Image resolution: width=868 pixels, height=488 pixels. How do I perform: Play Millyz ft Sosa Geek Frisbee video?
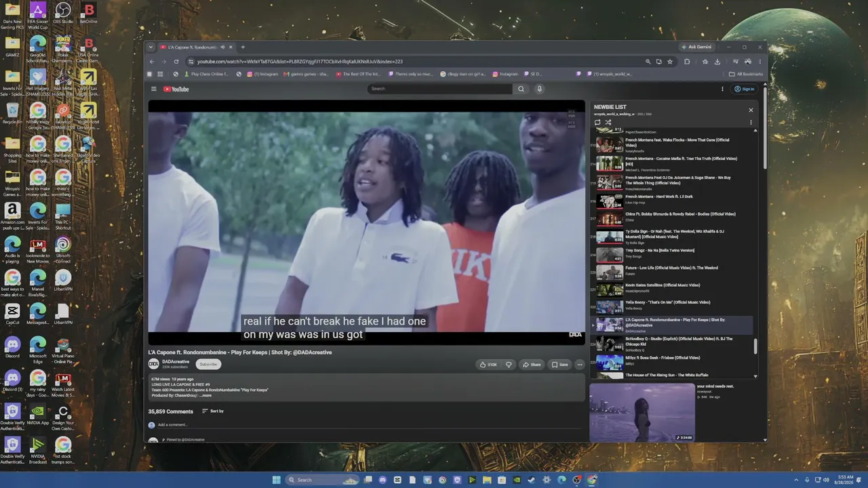(x=671, y=362)
